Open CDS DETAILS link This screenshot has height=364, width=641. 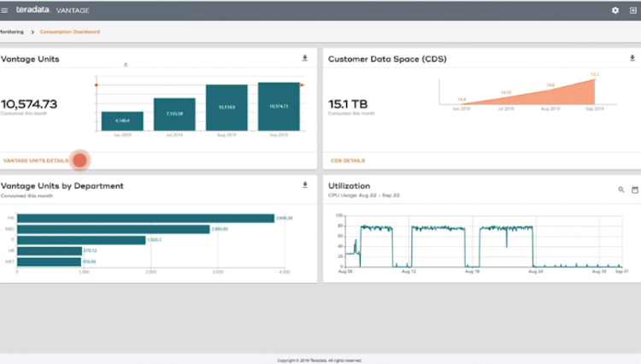pyautogui.click(x=348, y=161)
